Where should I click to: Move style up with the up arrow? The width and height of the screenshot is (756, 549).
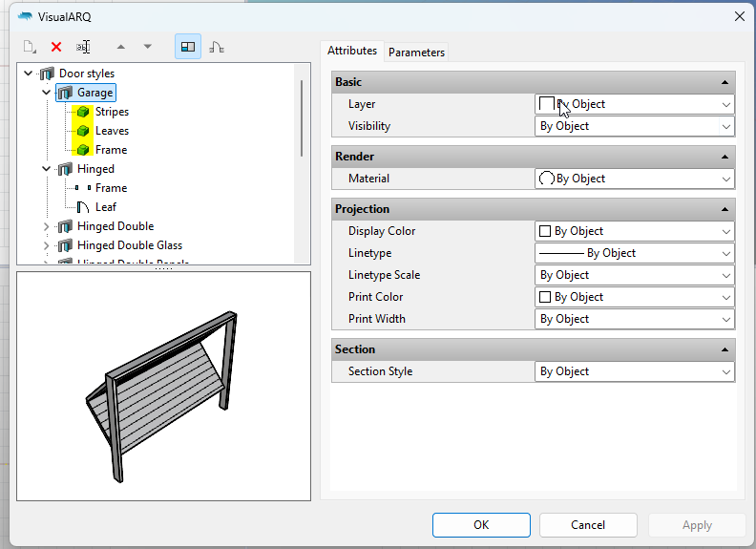(121, 47)
